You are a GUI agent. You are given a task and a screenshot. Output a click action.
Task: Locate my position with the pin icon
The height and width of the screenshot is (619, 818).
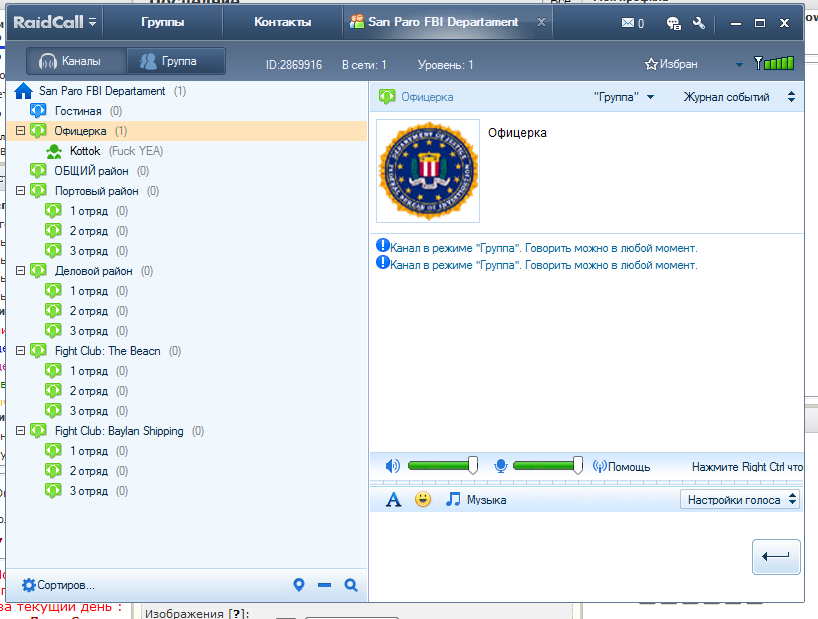(299, 585)
